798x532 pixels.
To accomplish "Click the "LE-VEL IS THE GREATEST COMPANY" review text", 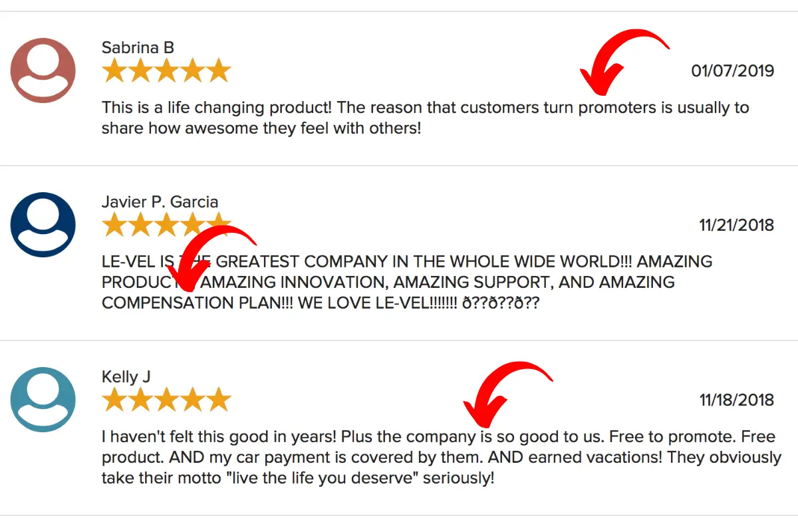I will click(407, 282).
